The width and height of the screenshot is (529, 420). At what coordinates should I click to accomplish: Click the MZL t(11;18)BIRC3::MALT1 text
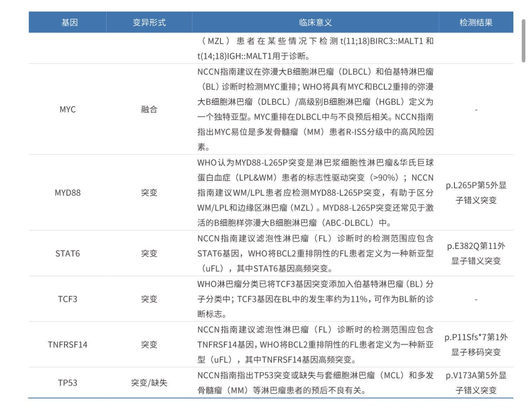(315, 48)
